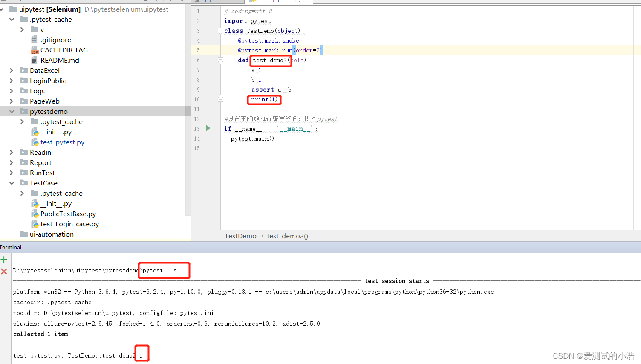Image resolution: width=641 pixels, height=364 pixels.
Task: Open test_Login_case.py file
Action: 69,224
